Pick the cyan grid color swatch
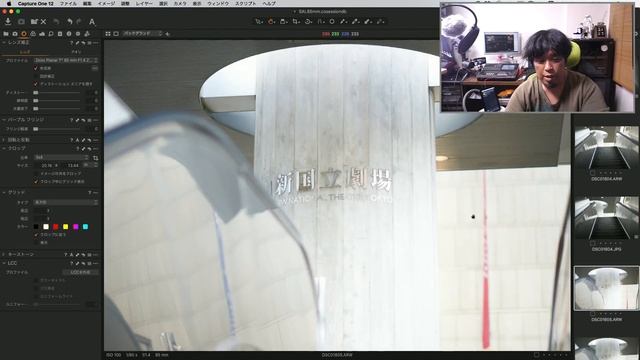The image size is (640, 360). tap(85, 227)
